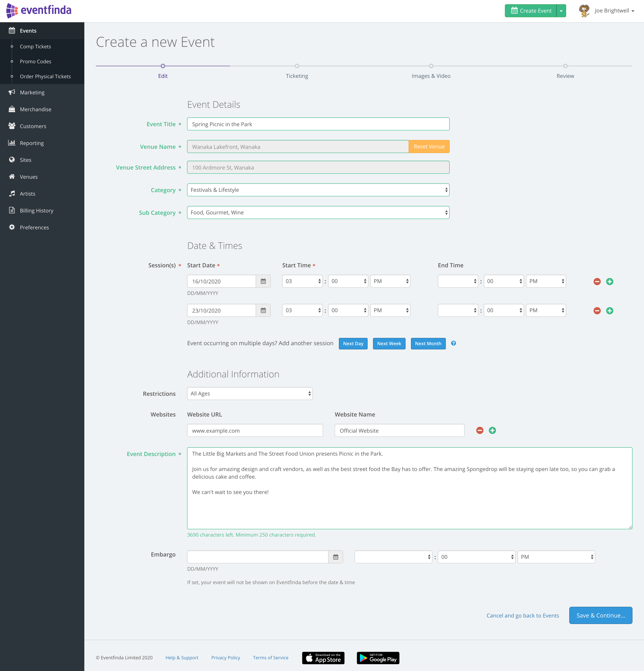644x671 pixels.
Task: Switch to the Ticketing step
Action: (297, 71)
